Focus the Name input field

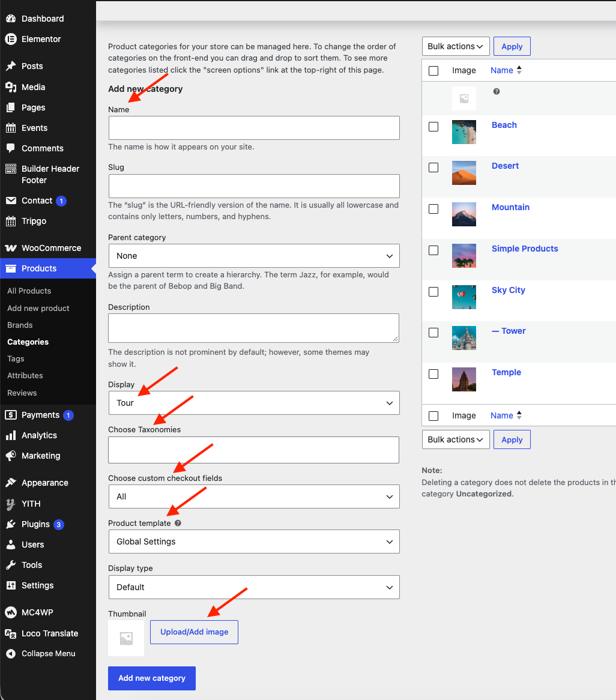coord(254,128)
